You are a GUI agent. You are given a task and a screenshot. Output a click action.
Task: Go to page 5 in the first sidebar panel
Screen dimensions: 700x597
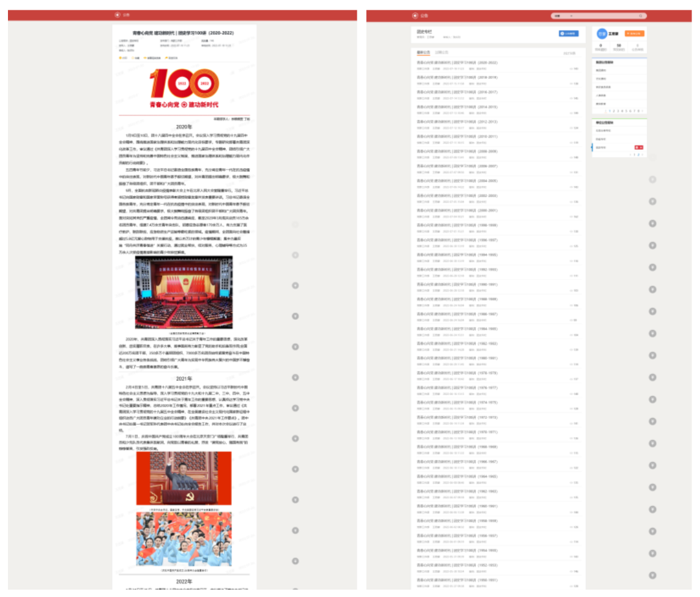pyautogui.click(x=627, y=111)
